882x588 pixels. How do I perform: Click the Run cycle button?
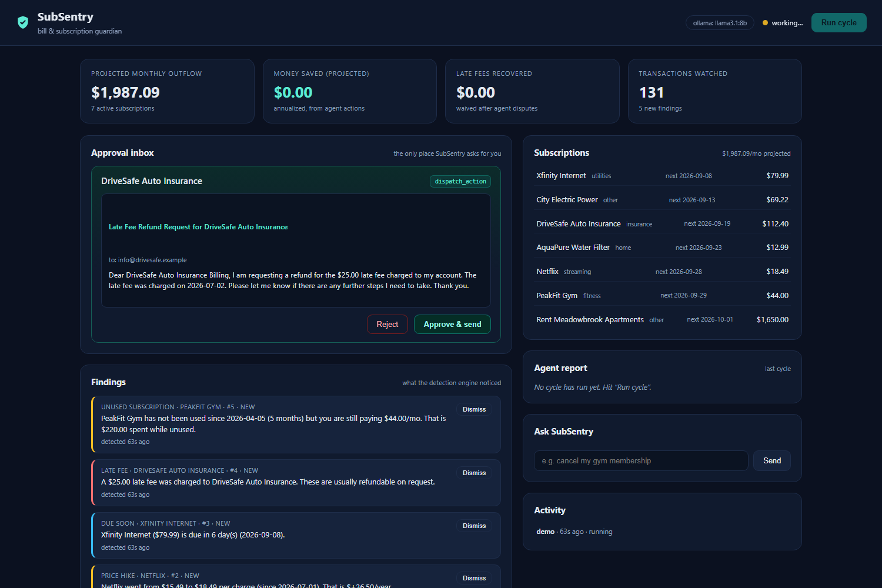[838, 22]
